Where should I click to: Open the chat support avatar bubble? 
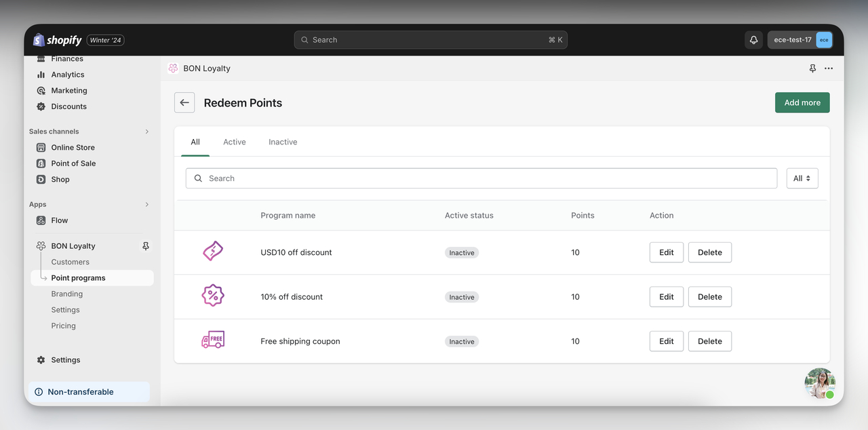coord(820,383)
